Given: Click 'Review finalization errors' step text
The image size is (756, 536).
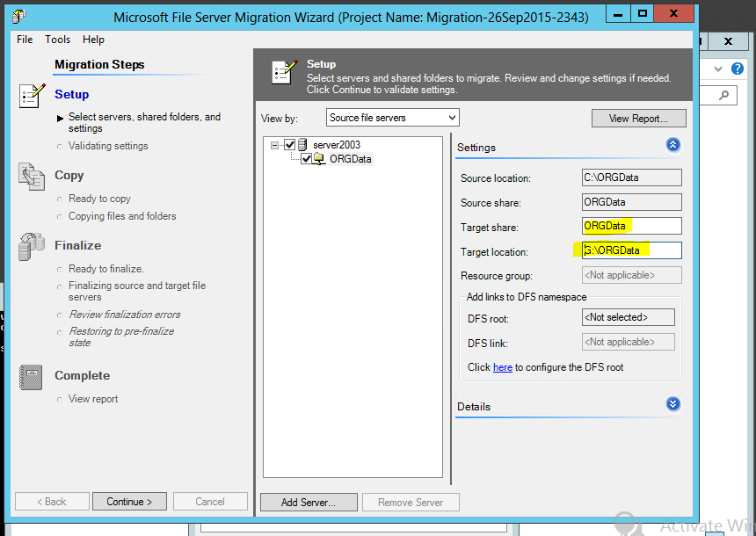Looking at the screenshot, I should click(125, 315).
